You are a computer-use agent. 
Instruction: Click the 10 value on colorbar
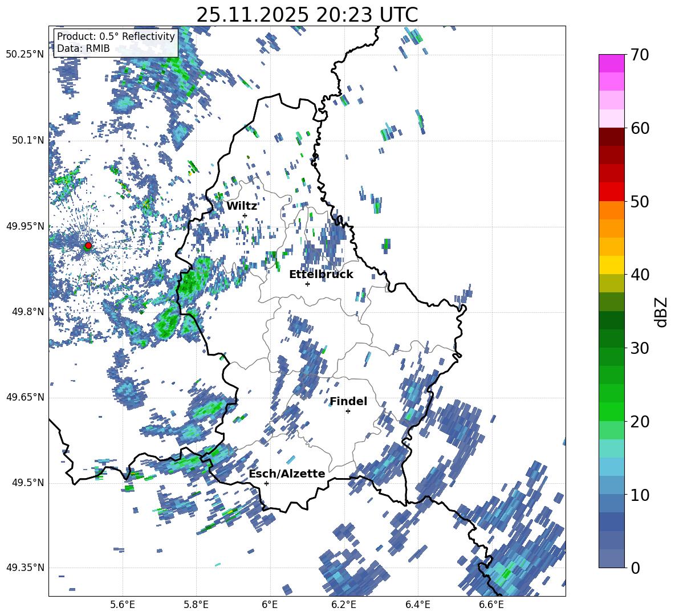pos(640,495)
